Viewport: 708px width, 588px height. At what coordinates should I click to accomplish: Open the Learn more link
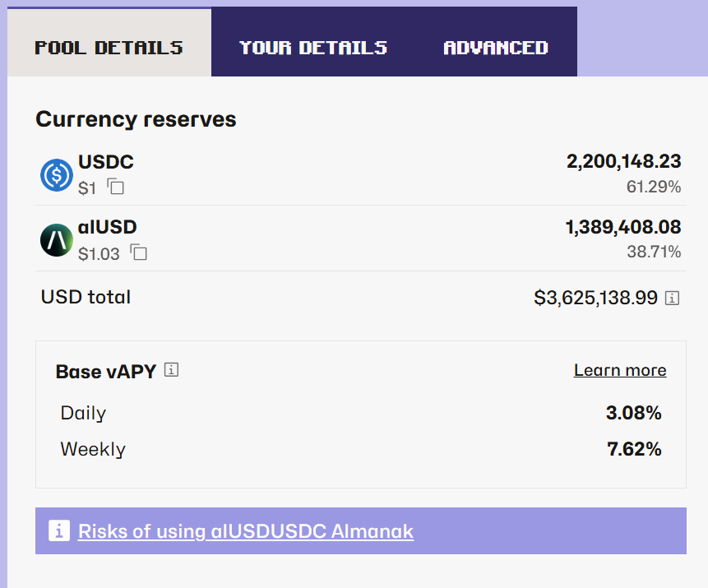[x=620, y=370]
